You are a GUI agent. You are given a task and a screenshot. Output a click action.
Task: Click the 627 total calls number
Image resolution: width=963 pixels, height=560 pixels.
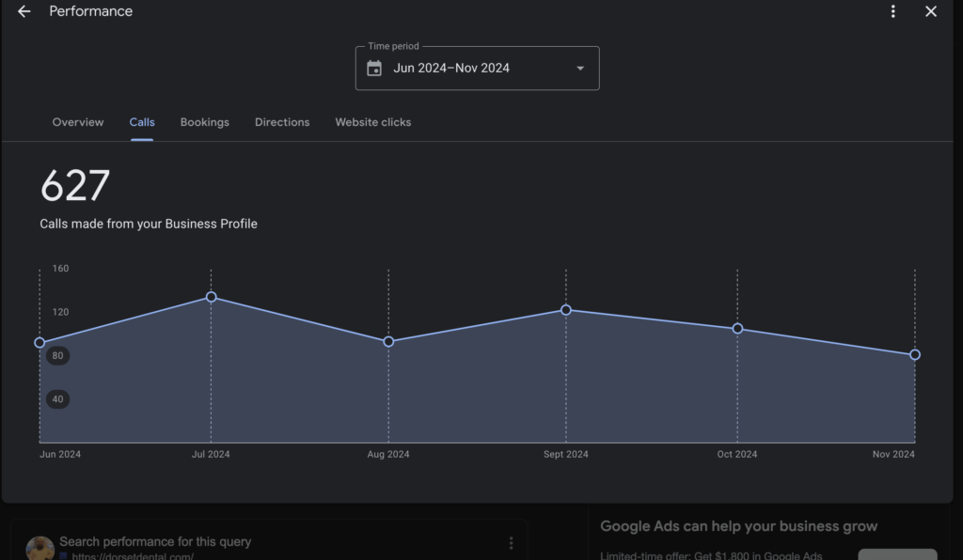75,186
